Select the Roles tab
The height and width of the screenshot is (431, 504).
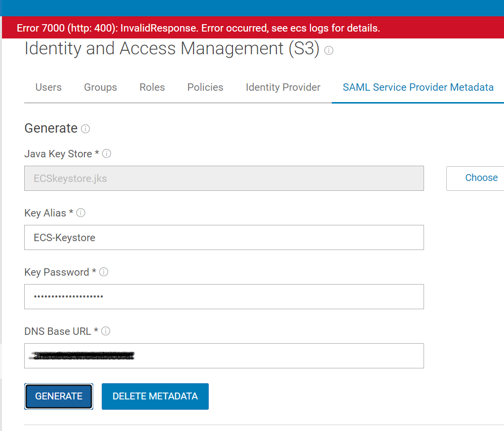[x=152, y=87]
